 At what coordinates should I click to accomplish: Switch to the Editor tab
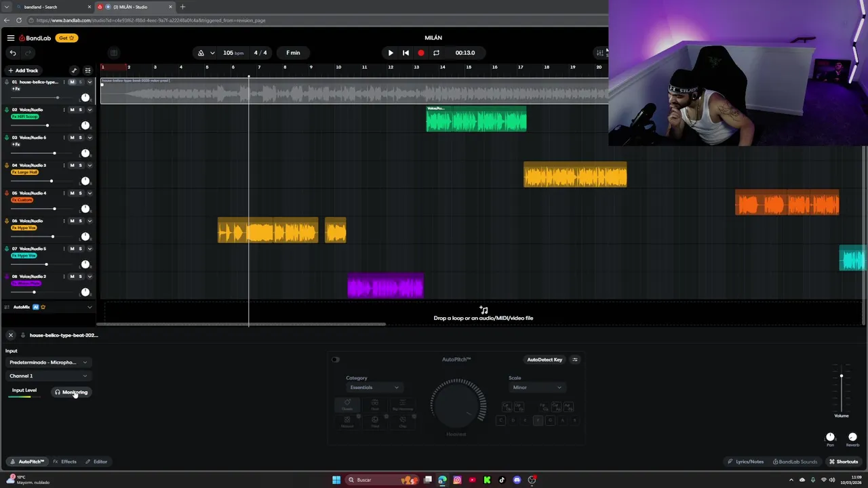coord(96,462)
